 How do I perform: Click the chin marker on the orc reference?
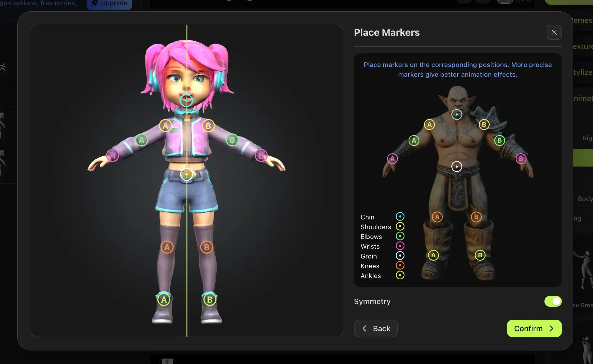click(457, 114)
